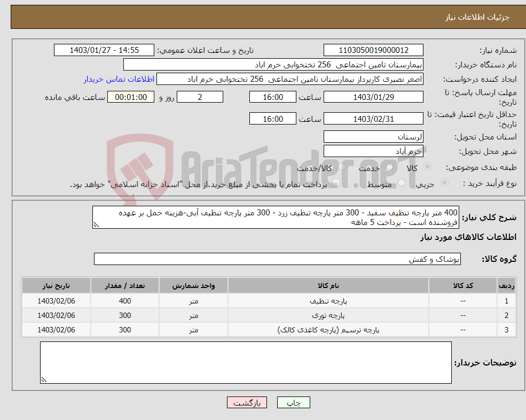Click the نام کالا column header
Image resolution: width=526 pixels, height=420 pixels.
pos(328,286)
